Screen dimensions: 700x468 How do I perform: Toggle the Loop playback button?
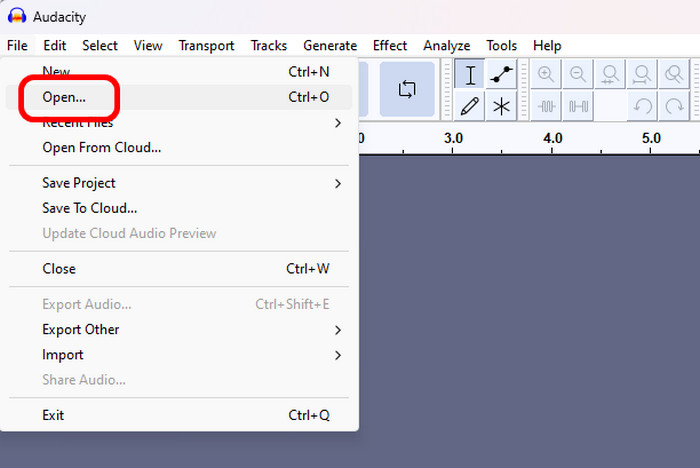pyautogui.click(x=407, y=89)
